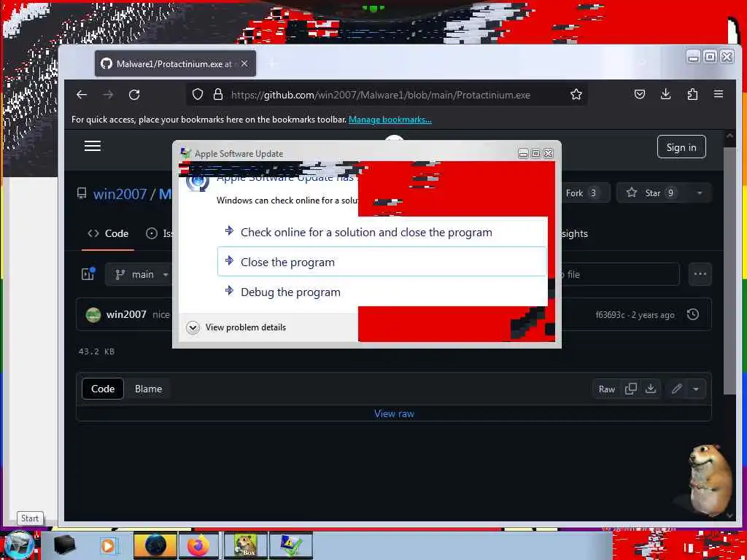The image size is (747, 560).
Task: Open the f63693c commit hash
Action: tap(610, 315)
